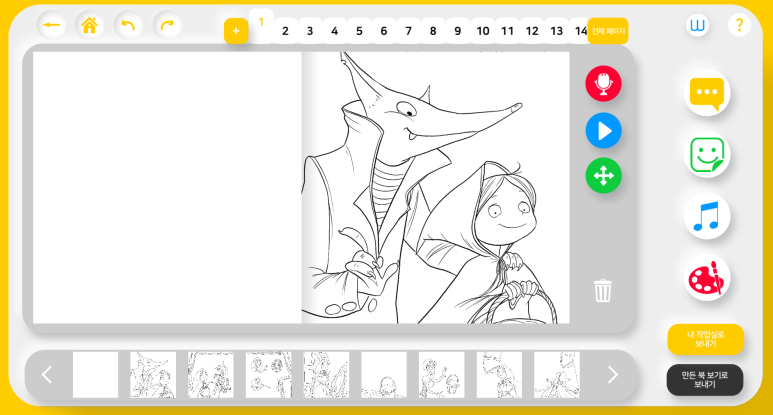Select the fourth thumbnail in the strip
The image size is (773, 415).
(268, 375)
